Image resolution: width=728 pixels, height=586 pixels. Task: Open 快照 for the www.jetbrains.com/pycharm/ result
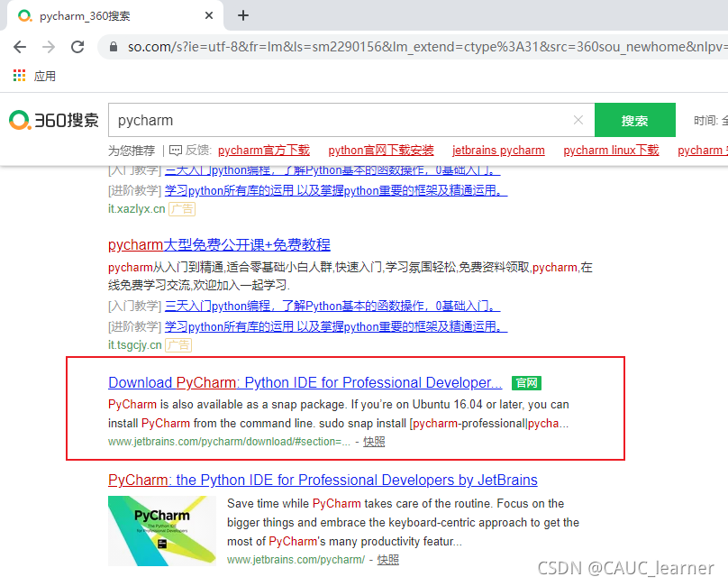pyautogui.click(x=387, y=560)
